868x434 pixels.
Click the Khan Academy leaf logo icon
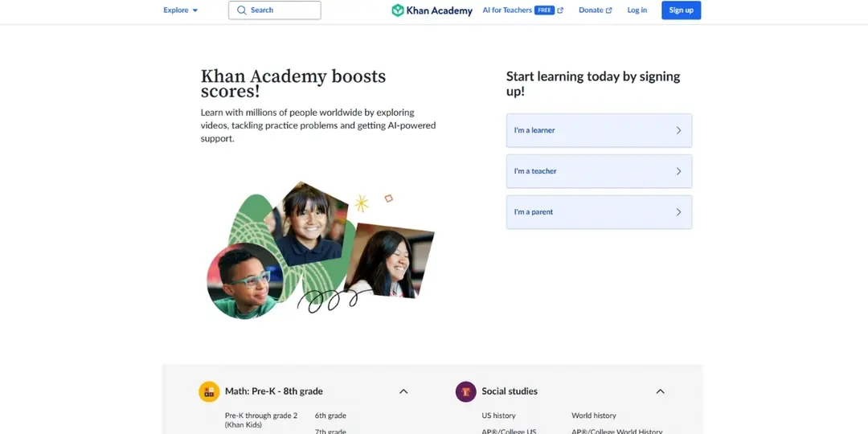coord(398,10)
